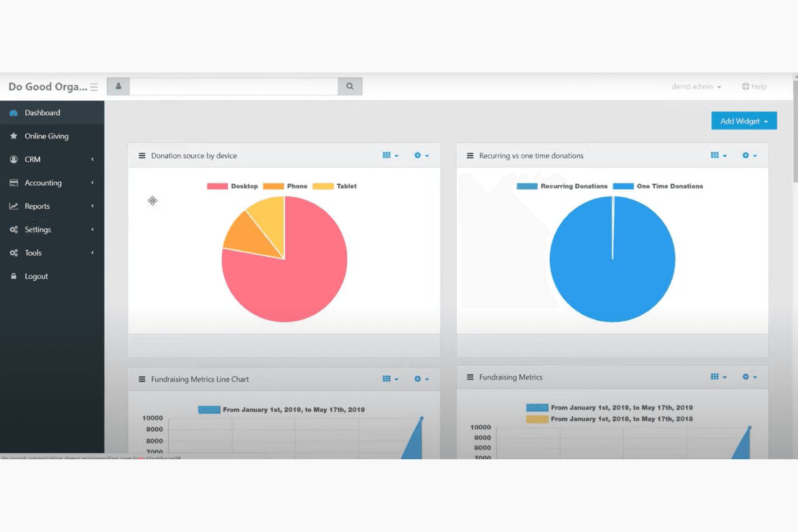Image resolution: width=798 pixels, height=532 pixels.
Task: Focus the top search input field
Action: pyautogui.click(x=233, y=86)
